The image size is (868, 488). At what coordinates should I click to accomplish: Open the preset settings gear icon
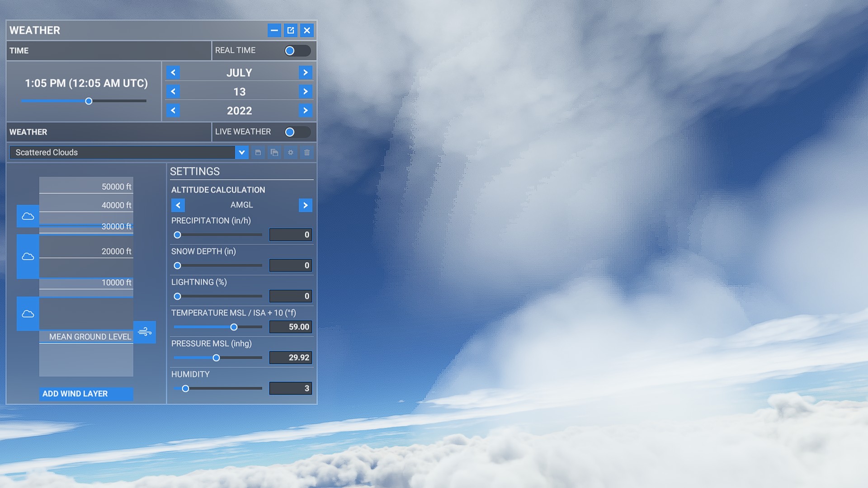click(290, 152)
